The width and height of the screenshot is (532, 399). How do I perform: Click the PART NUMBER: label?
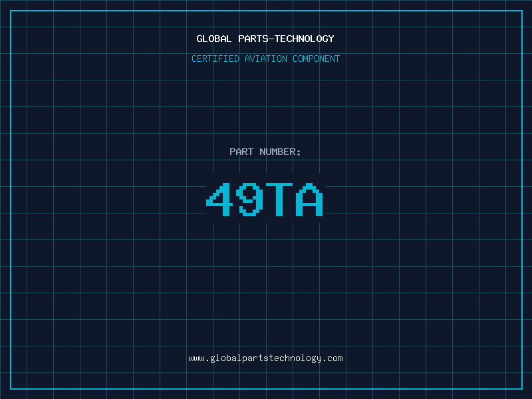point(265,152)
